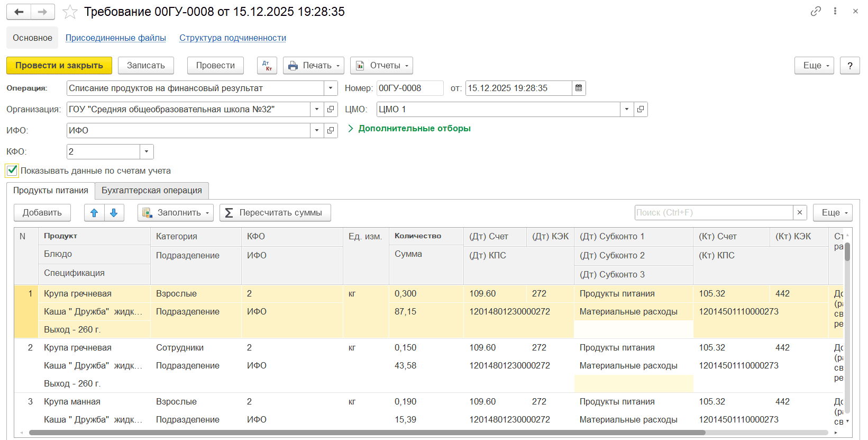Expand 'Дополнительные отборы' section

pyautogui.click(x=409, y=129)
